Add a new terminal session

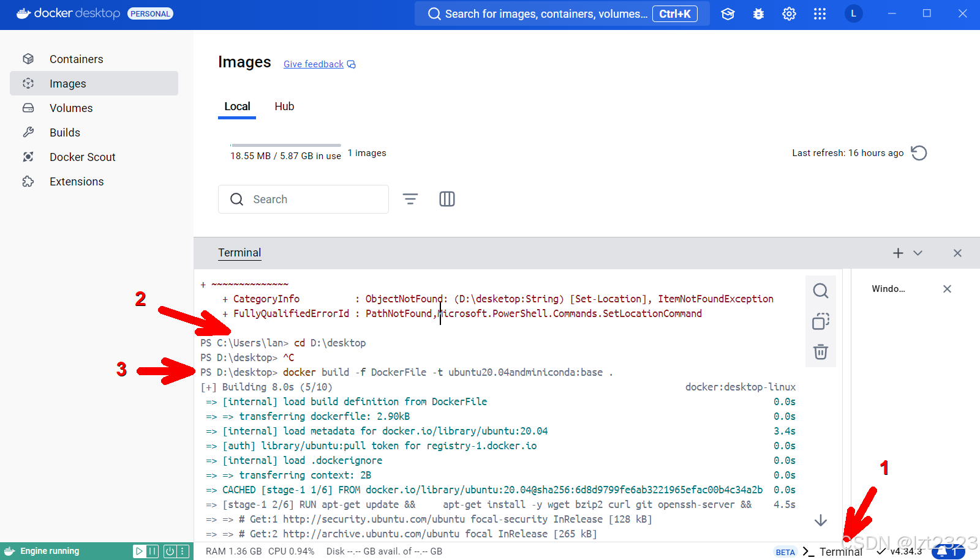[898, 253]
